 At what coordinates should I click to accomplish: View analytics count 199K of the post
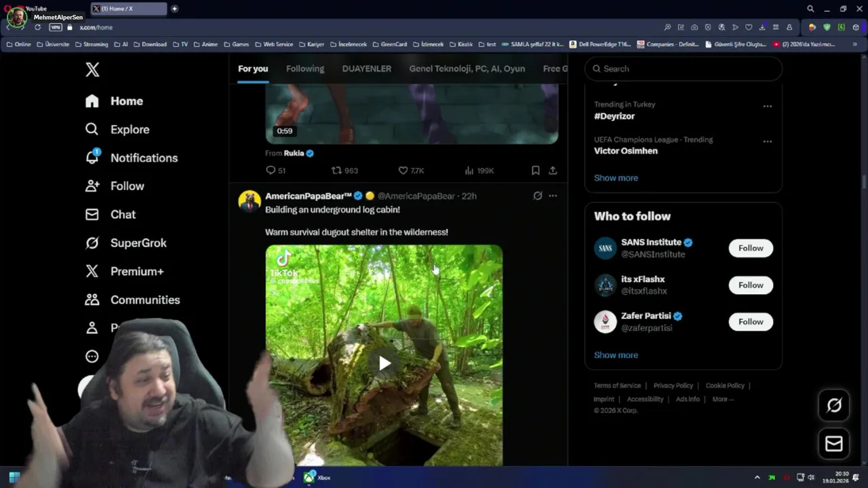coord(479,170)
